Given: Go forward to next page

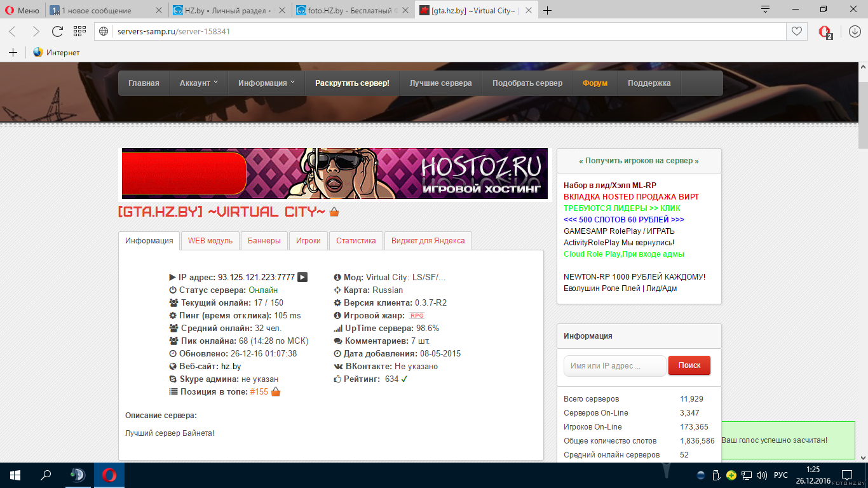Looking at the screenshot, I should pyautogui.click(x=36, y=31).
